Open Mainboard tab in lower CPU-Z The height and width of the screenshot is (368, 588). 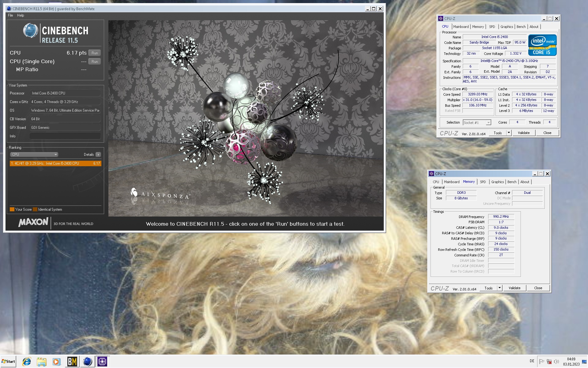click(x=452, y=182)
